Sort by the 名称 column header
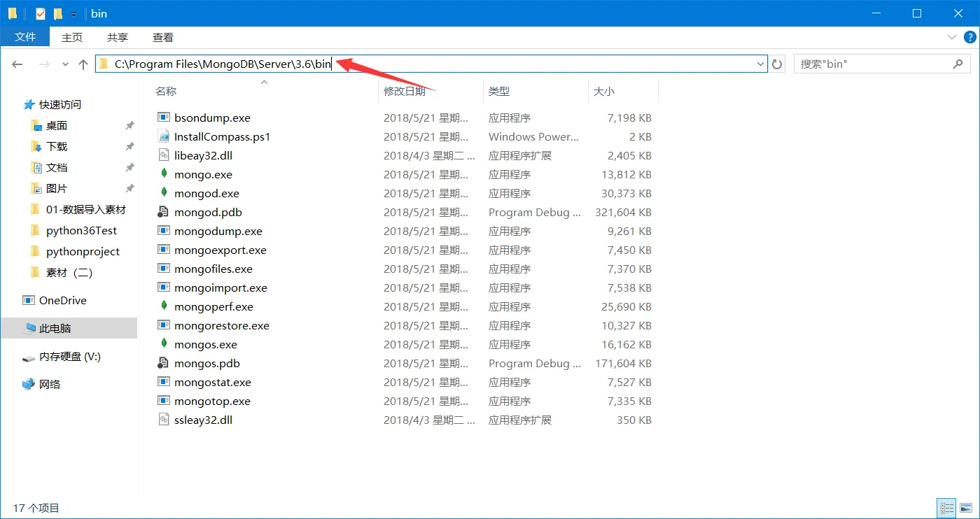 [166, 91]
